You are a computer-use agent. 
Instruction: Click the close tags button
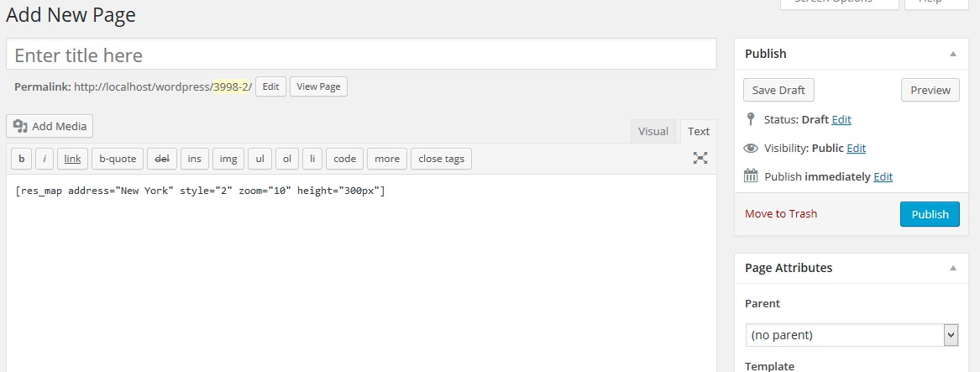click(x=441, y=158)
